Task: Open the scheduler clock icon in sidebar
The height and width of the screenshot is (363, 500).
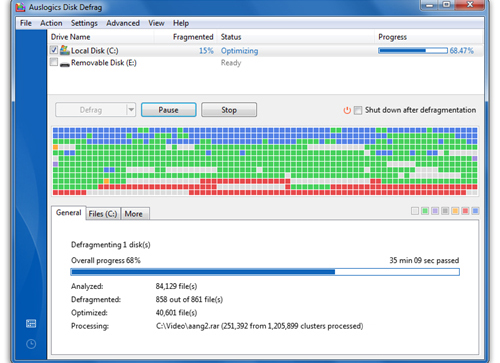Action: (31, 344)
